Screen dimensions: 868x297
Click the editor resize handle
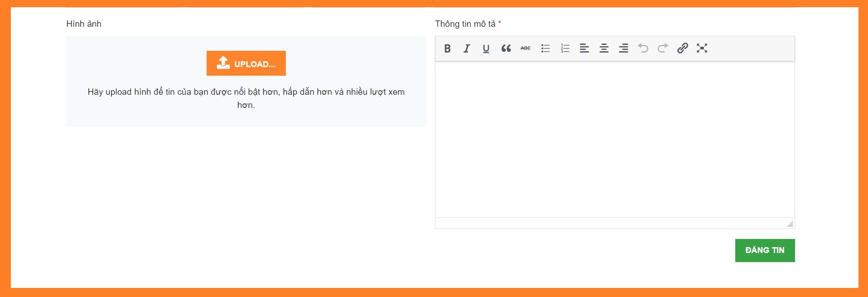pyautogui.click(x=790, y=224)
